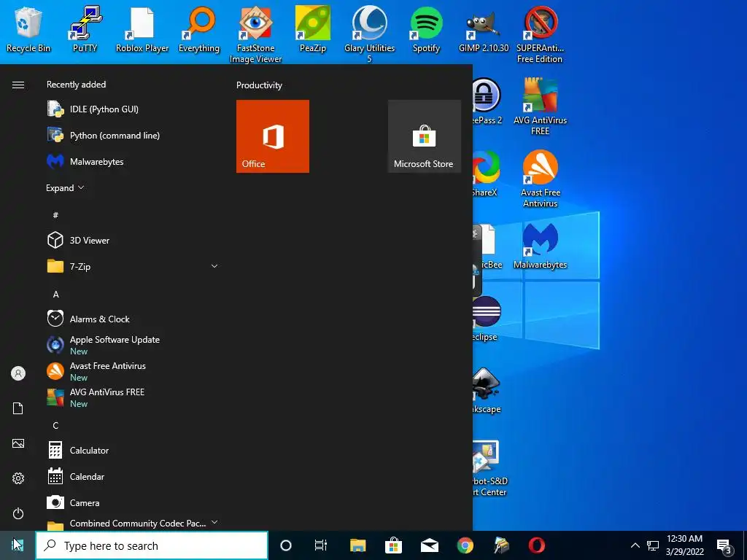
Task: Open Task View on taskbar
Action: [321, 545]
